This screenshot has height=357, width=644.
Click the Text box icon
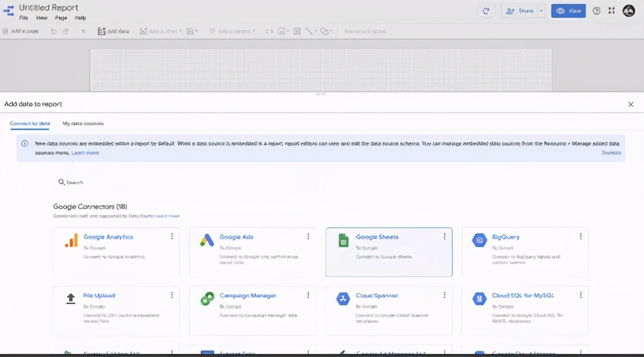point(298,31)
